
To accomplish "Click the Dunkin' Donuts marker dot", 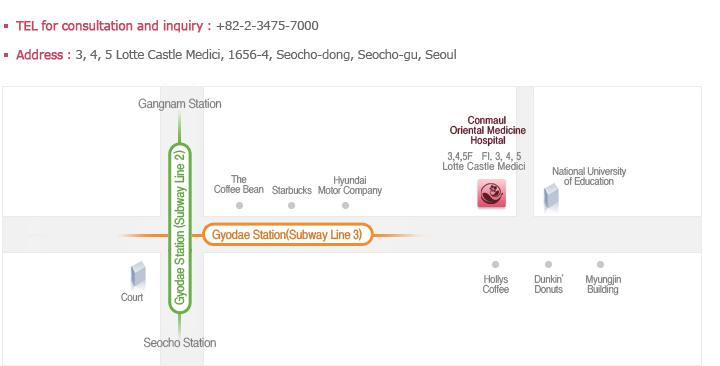I will pos(548,265).
